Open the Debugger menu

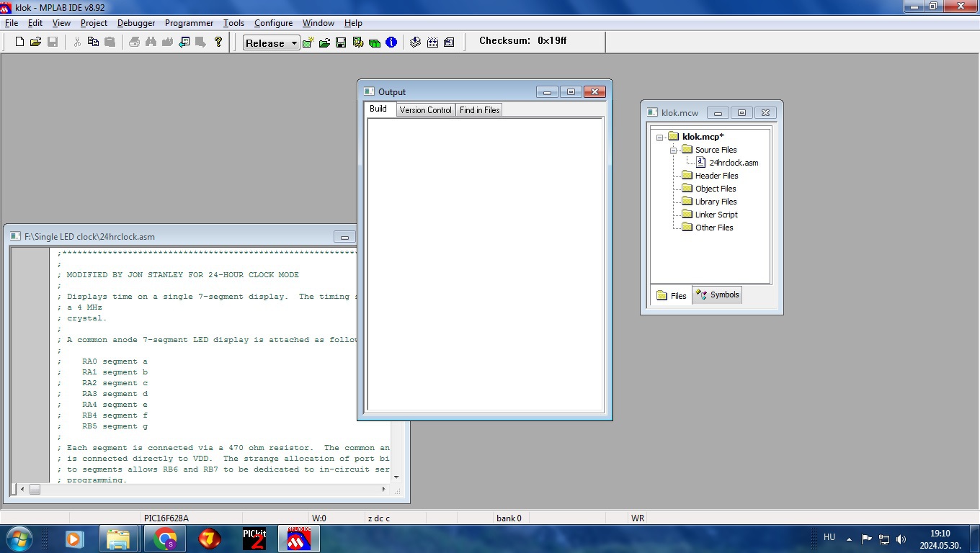click(136, 23)
